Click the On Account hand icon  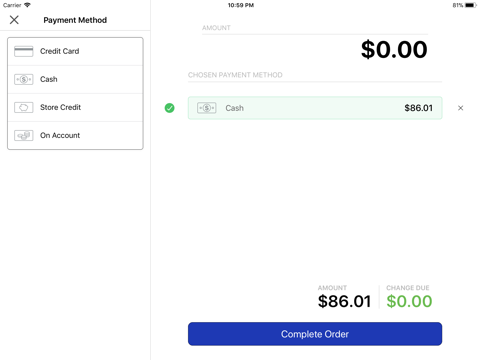point(23,135)
